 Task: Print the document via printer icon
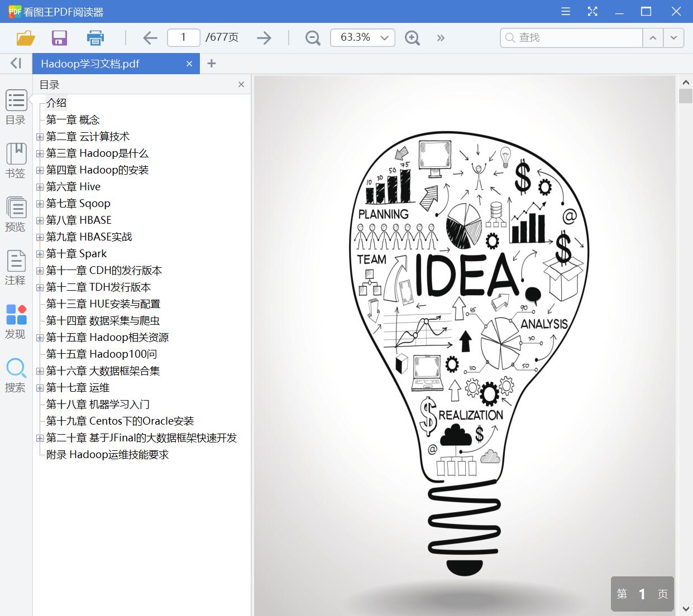point(95,38)
